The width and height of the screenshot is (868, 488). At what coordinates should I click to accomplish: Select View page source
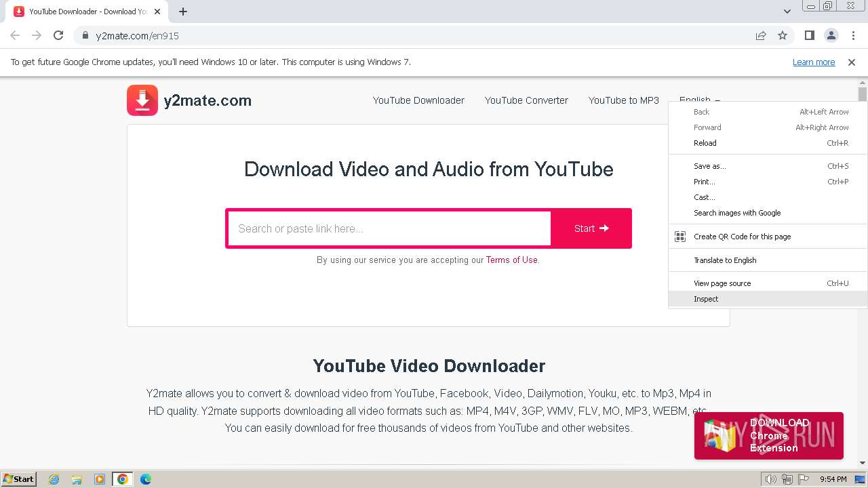[x=768, y=283]
